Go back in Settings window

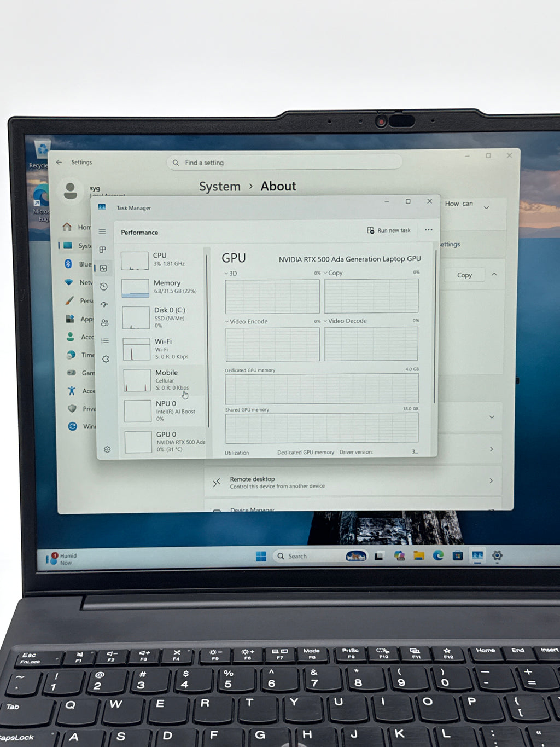click(59, 162)
